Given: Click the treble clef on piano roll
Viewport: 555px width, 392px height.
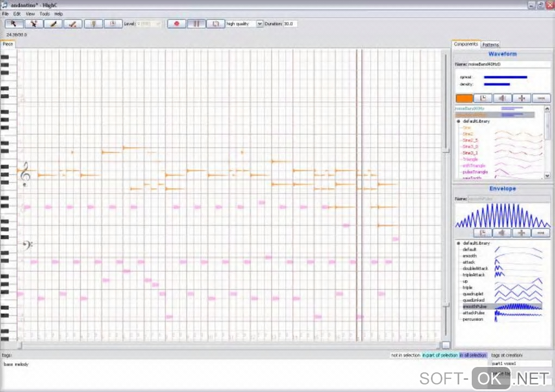Looking at the screenshot, I should point(25,174).
